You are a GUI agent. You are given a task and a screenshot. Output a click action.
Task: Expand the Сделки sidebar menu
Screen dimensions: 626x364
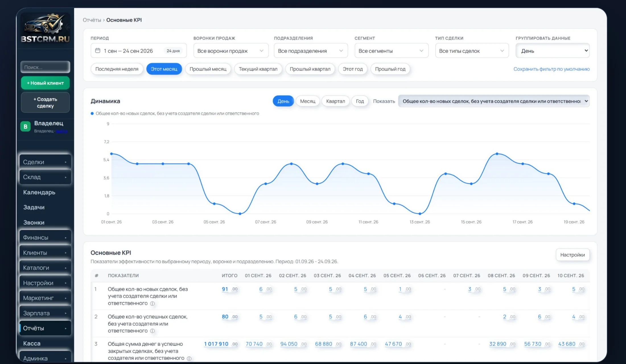tap(45, 162)
